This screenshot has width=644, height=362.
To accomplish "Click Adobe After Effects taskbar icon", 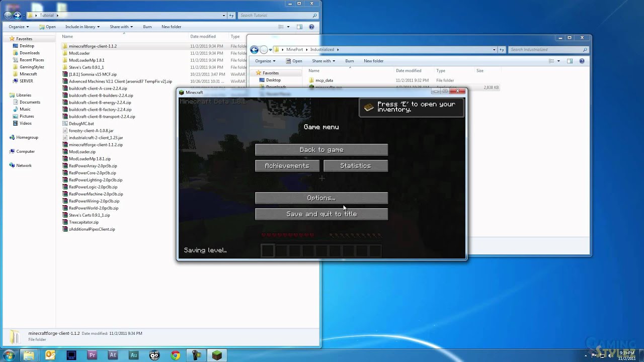I will coord(113,355).
